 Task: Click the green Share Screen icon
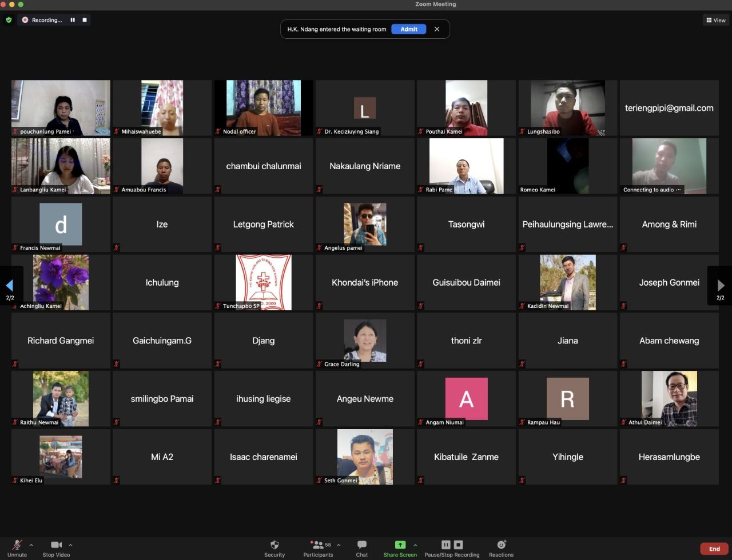coord(400,545)
